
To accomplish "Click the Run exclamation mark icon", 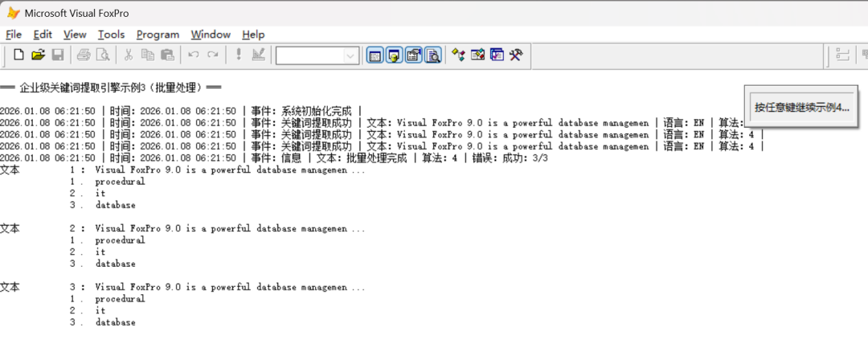I will pyautogui.click(x=239, y=55).
